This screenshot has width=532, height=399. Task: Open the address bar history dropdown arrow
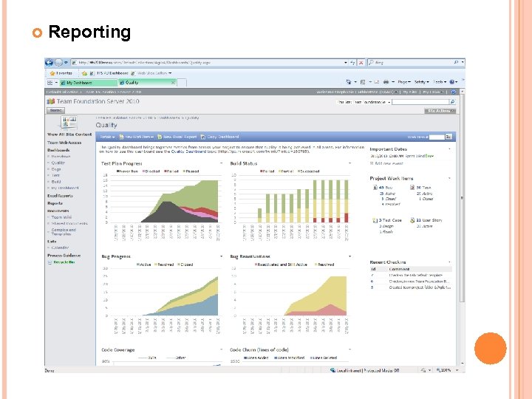click(x=346, y=63)
